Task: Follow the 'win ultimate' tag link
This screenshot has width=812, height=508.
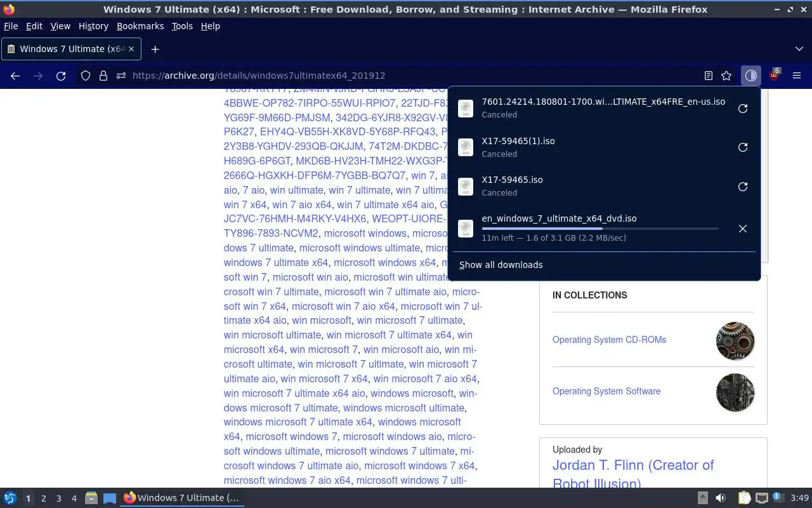Action: click(296, 190)
